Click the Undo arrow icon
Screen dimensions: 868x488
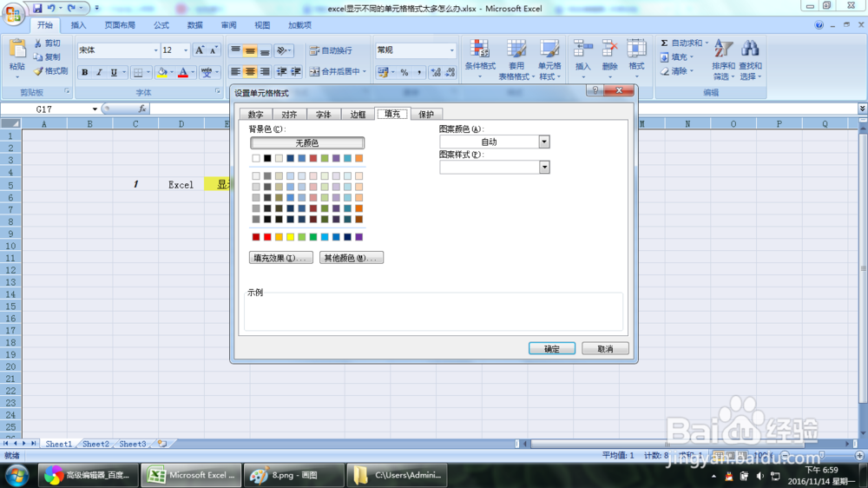pyautogui.click(x=51, y=9)
